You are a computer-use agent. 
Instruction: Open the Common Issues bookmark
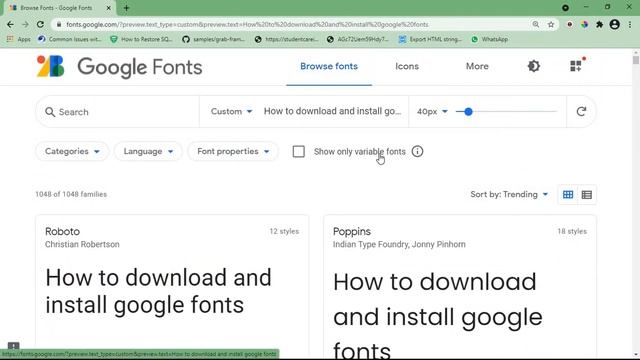click(69, 39)
